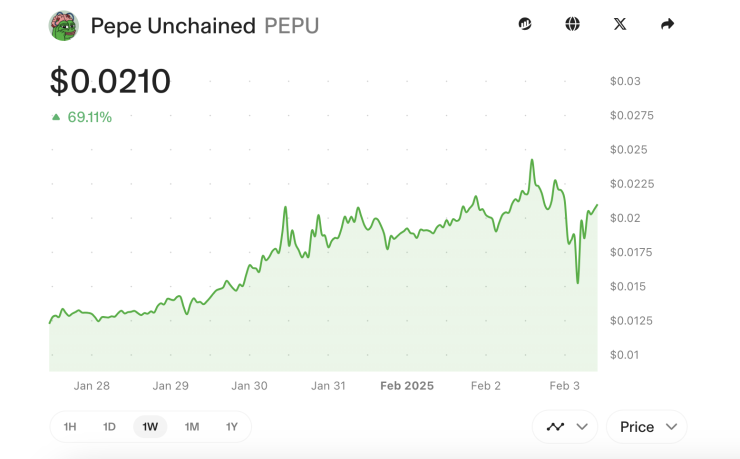The height and width of the screenshot is (459, 740).
Task: Click the $0.0210 current price
Action: [x=111, y=81]
